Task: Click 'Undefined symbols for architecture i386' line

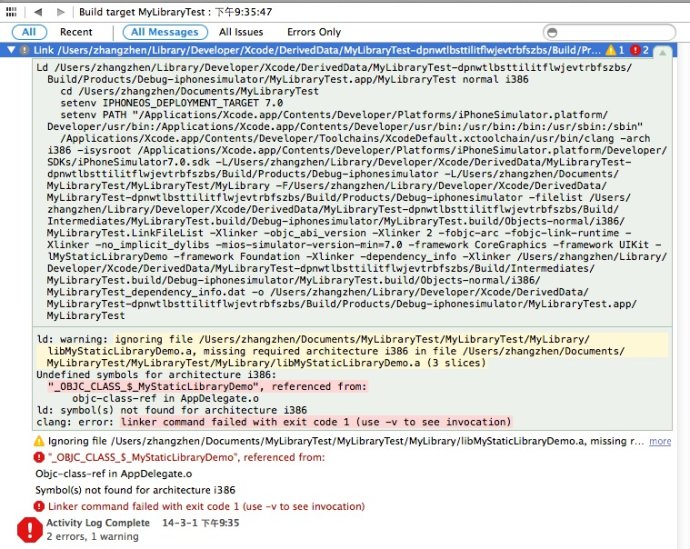Action: click(x=156, y=375)
